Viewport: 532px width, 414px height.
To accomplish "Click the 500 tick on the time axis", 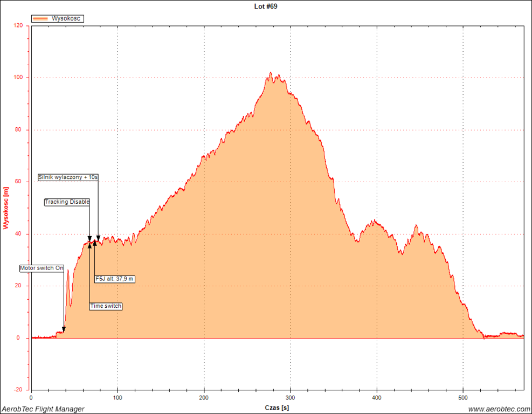I will point(463,398).
